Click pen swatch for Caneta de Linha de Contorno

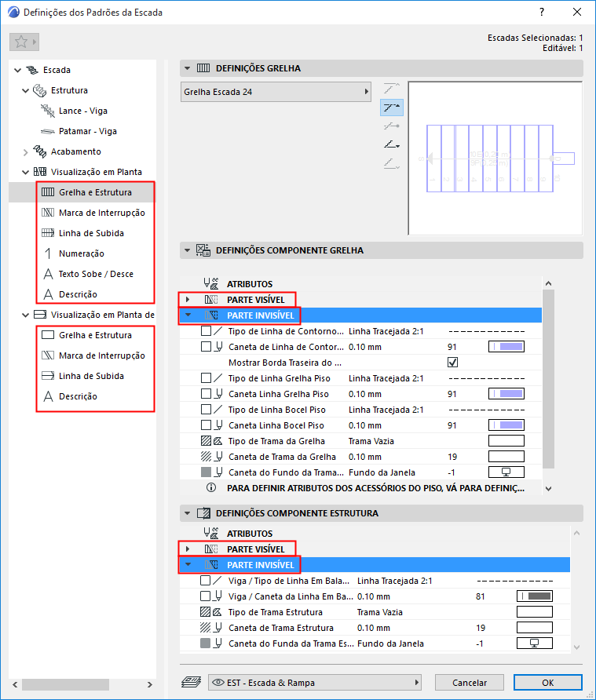(x=506, y=347)
